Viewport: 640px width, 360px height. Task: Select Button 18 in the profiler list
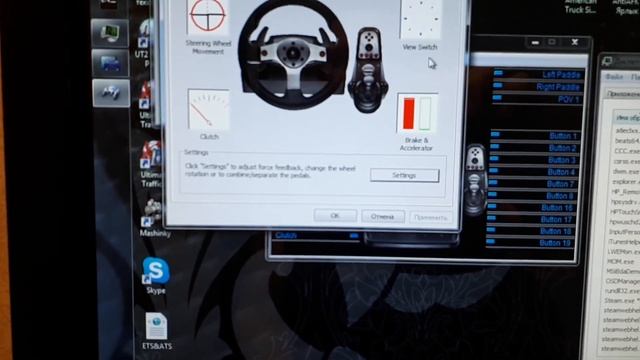531,231
